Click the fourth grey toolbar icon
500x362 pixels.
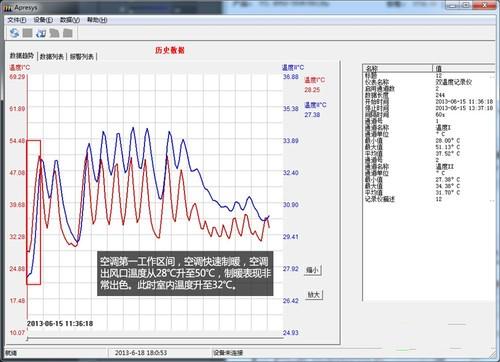pos(54,33)
